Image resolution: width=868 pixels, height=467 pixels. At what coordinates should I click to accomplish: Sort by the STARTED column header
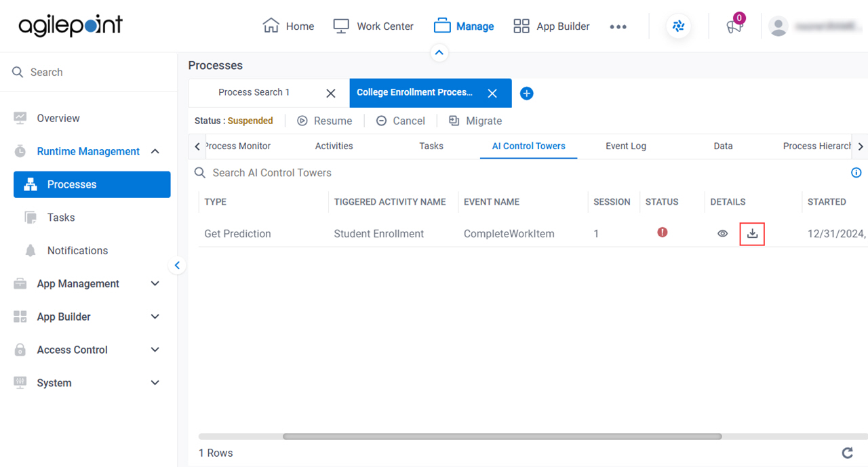pyautogui.click(x=827, y=202)
